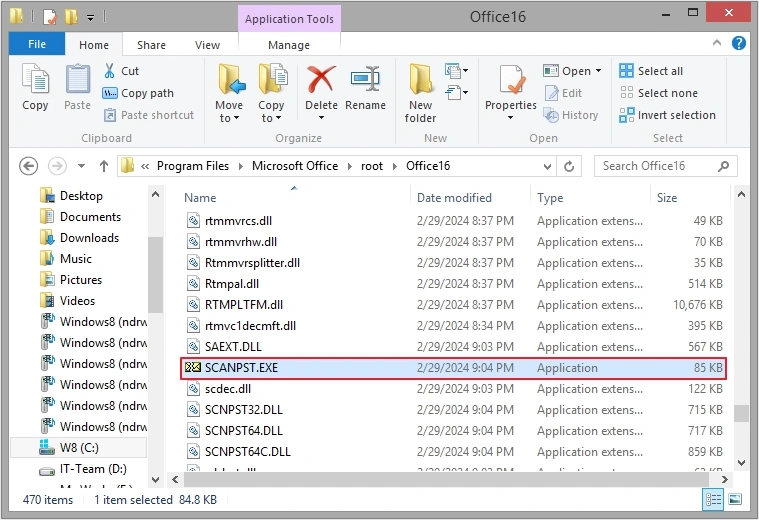The height and width of the screenshot is (520, 759).
Task: Switch to Large icons view layout
Action: pyautogui.click(x=735, y=499)
